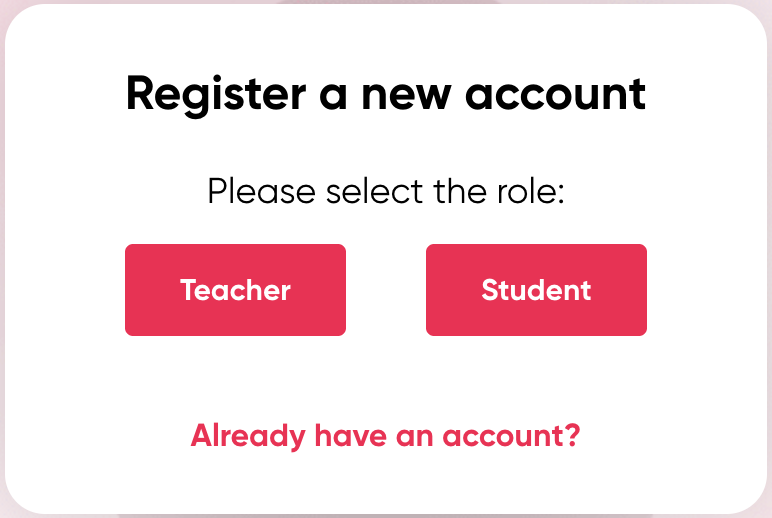Image resolution: width=772 pixels, height=518 pixels.
Task: Click the word Register in the title
Action: pos(216,95)
